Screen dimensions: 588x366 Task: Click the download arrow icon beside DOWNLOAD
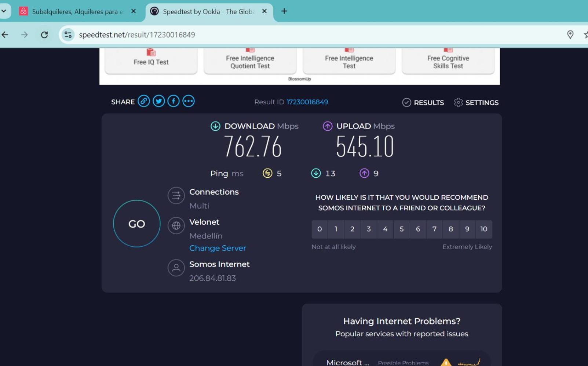(x=215, y=126)
